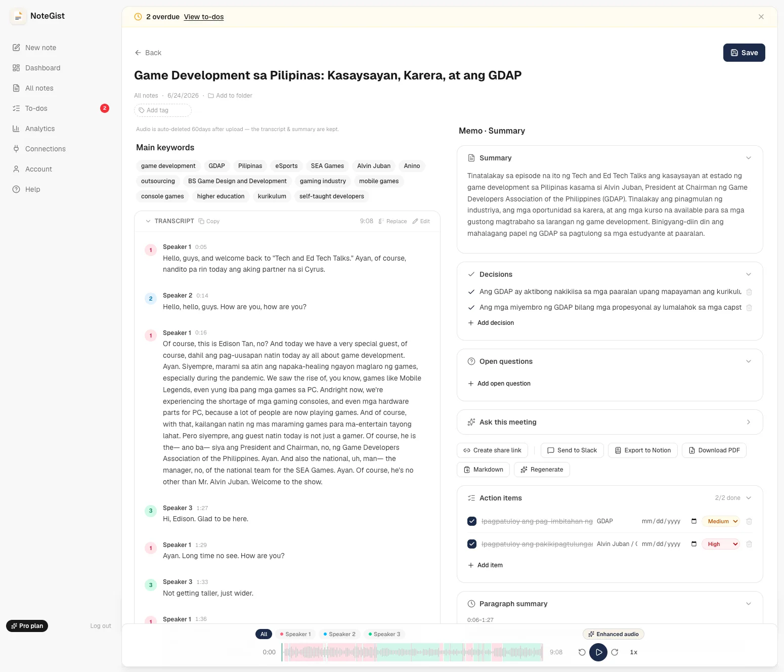The width and height of the screenshot is (784, 672).
Task: Edit the transcript with pencil icon
Action: point(421,221)
